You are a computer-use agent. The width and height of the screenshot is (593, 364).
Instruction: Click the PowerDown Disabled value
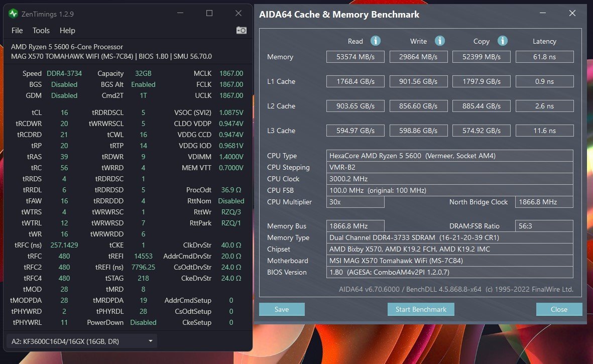(143, 322)
